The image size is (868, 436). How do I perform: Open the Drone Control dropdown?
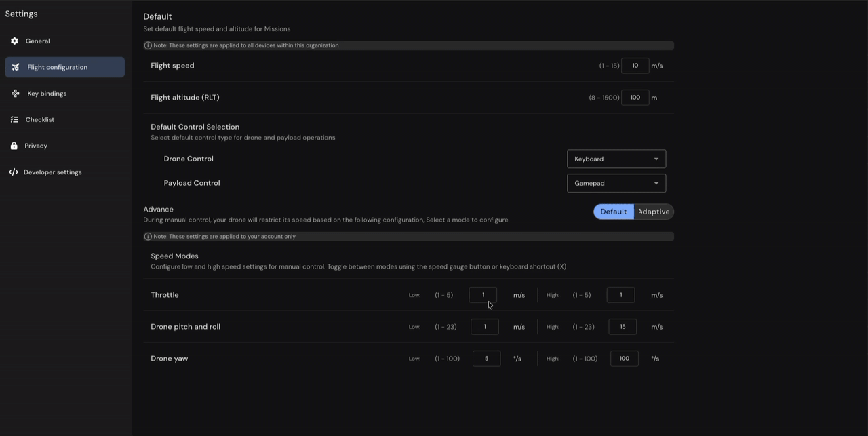point(616,159)
